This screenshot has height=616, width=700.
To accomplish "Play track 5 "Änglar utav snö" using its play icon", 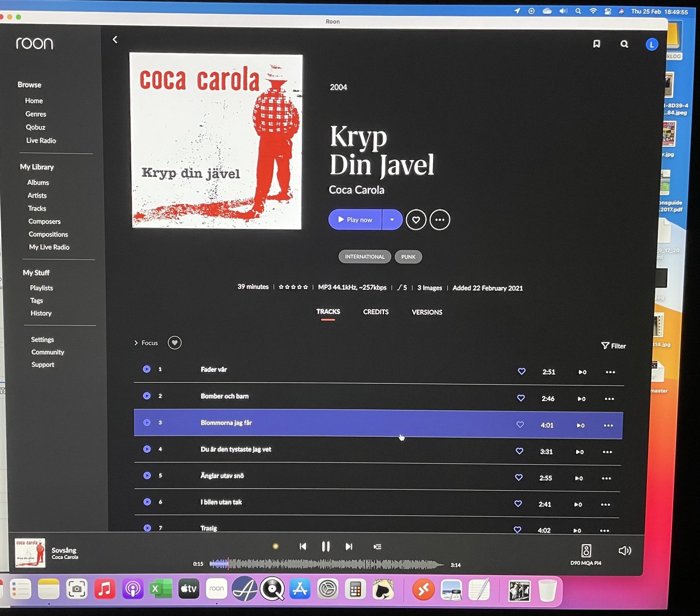I will (147, 475).
